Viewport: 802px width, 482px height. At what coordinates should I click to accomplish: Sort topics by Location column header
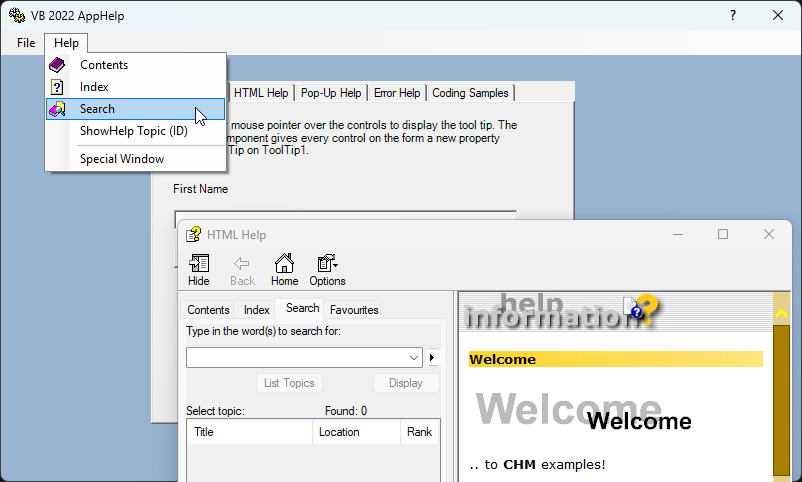point(357,432)
